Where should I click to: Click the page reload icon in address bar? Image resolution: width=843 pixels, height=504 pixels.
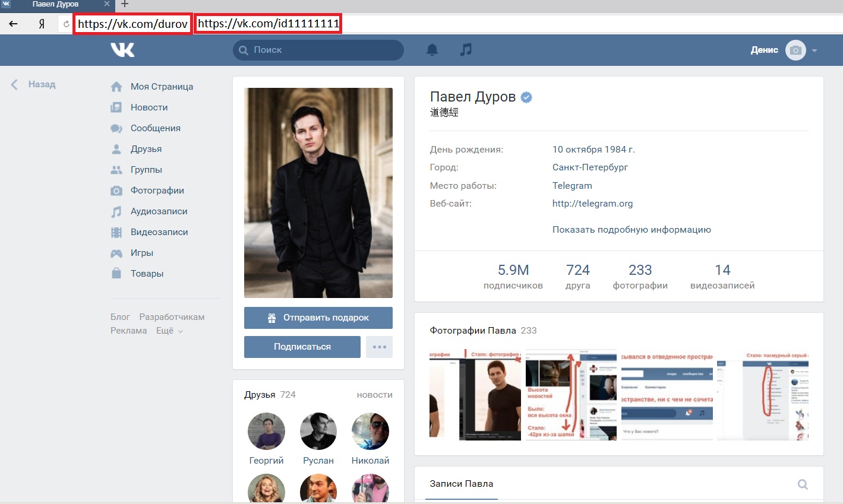[x=66, y=24]
